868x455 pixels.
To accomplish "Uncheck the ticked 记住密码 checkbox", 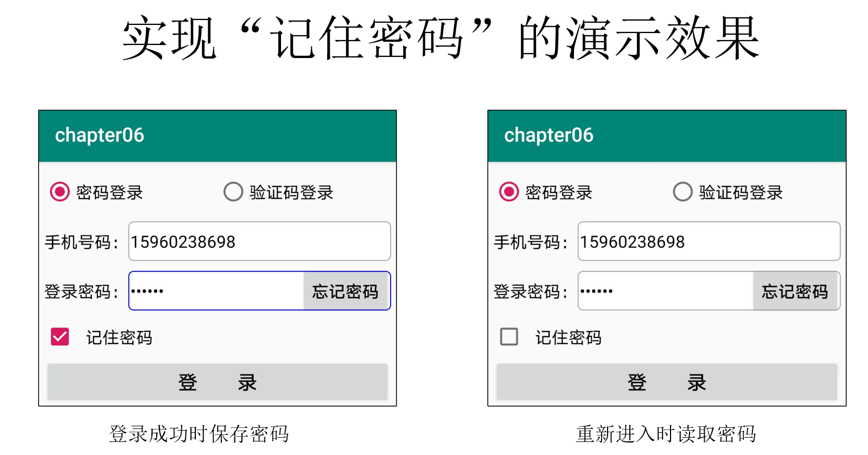I will point(60,337).
